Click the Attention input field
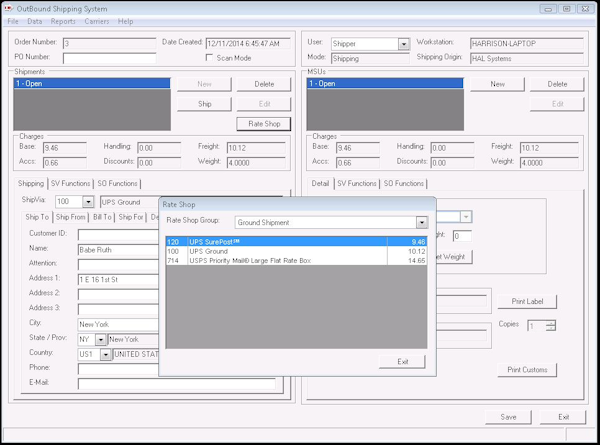Screen dimensions: 600x445 pos(118,264)
